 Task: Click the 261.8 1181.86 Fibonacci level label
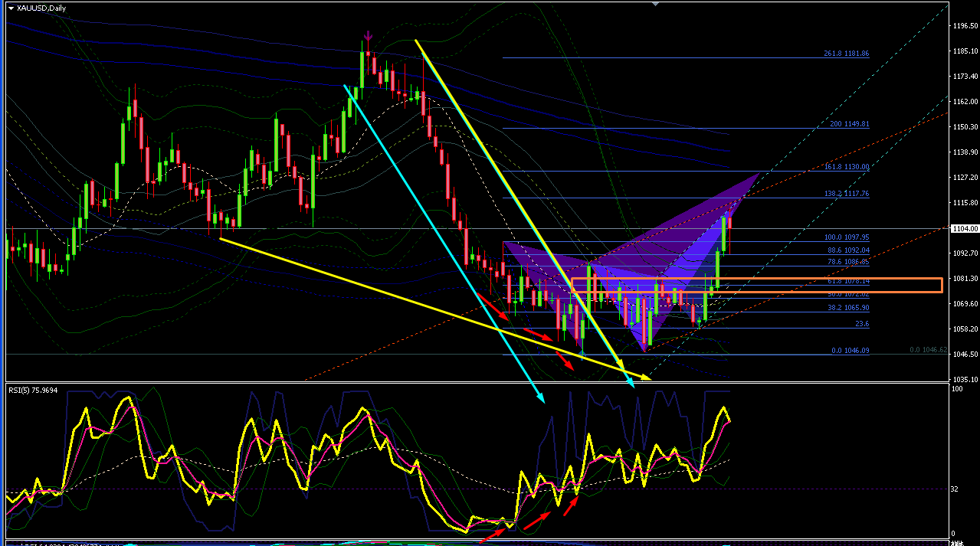click(846, 54)
